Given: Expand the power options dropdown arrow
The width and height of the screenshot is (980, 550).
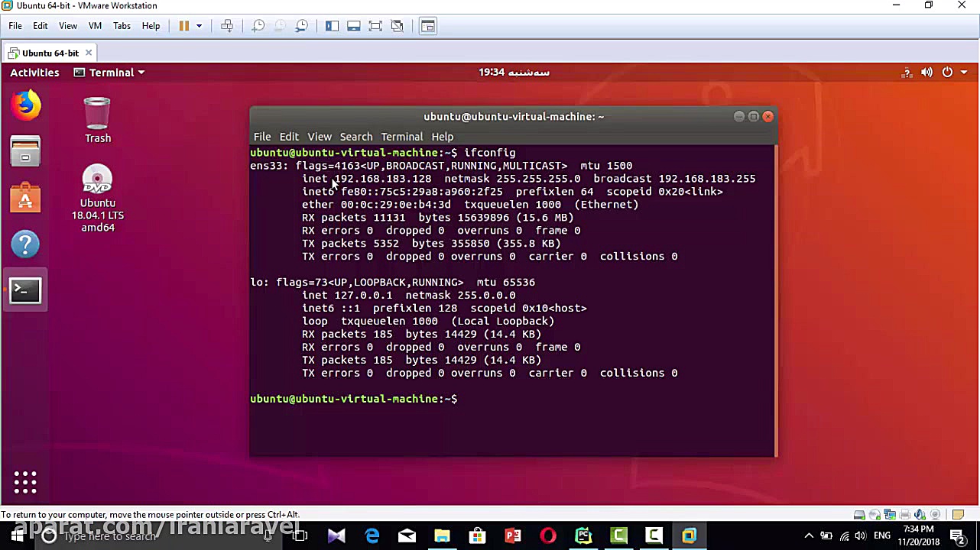Looking at the screenshot, I should (x=199, y=26).
